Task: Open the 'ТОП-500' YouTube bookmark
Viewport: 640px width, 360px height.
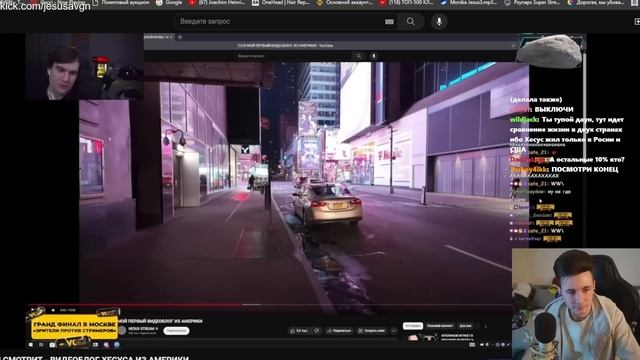Action: (x=407, y=2)
